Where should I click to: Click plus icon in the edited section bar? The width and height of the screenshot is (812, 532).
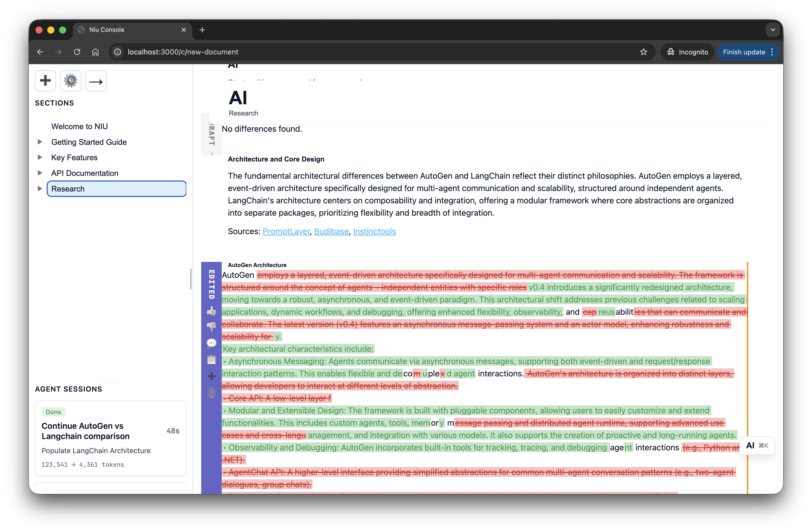tap(211, 376)
